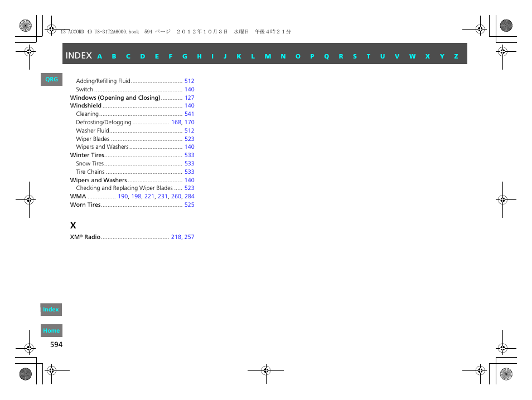Open WMA page 284 link
Screen dimensions: 532x400
(189, 196)
